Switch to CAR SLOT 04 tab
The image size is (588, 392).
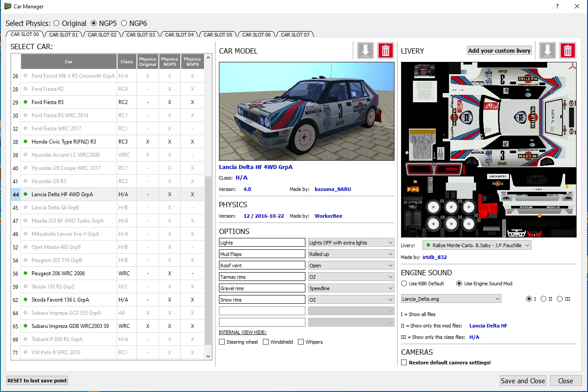pyautogui.click(x=179, y=35)
